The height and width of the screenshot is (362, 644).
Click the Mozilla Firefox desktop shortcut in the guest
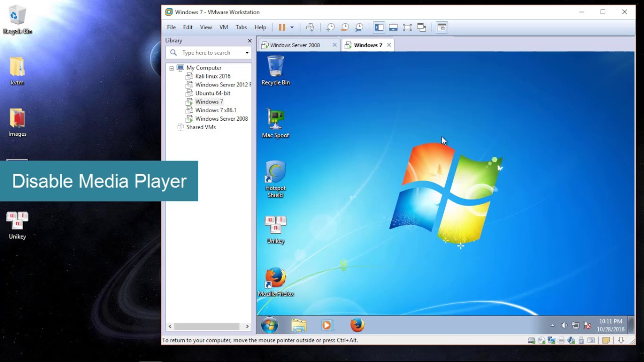tap(276, 282)
